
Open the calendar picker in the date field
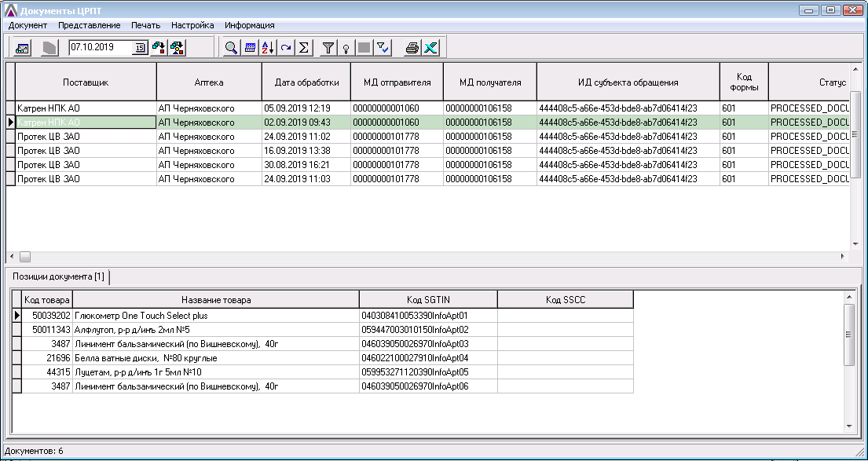coord(140,48)
